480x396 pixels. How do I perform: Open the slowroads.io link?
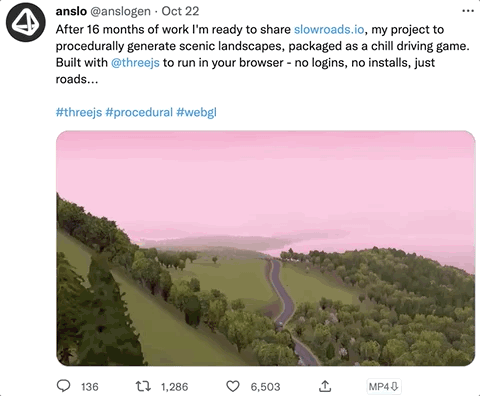click(x=329, y=29)
